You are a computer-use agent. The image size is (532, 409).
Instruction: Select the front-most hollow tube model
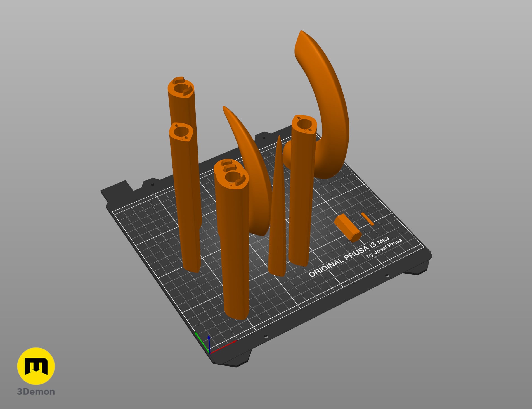(x=234, y=246)
